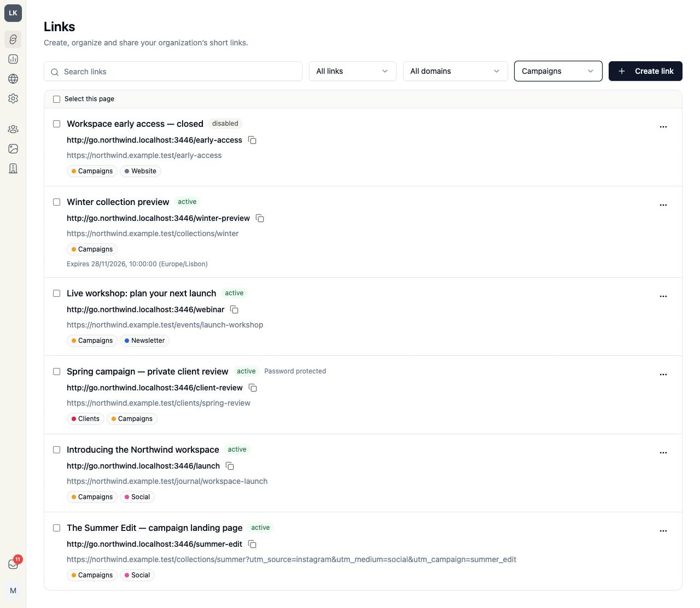Open more options for Spring campaign link
700x608 pixels.
point(663,375)
